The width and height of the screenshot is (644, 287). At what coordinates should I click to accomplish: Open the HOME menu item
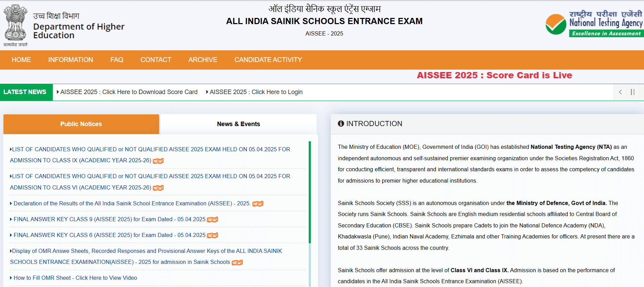pyautogui.click(x=21, y=60)
